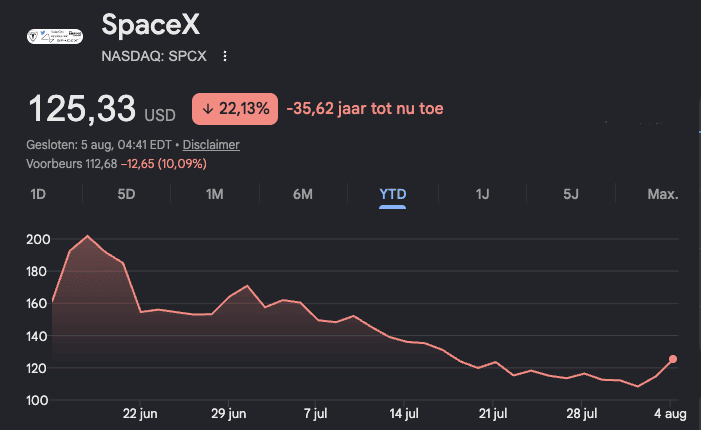The image size is (701, 430).
Task: Open the three-dot menu beside NASDAQ: SPCX
Action: 225,56
